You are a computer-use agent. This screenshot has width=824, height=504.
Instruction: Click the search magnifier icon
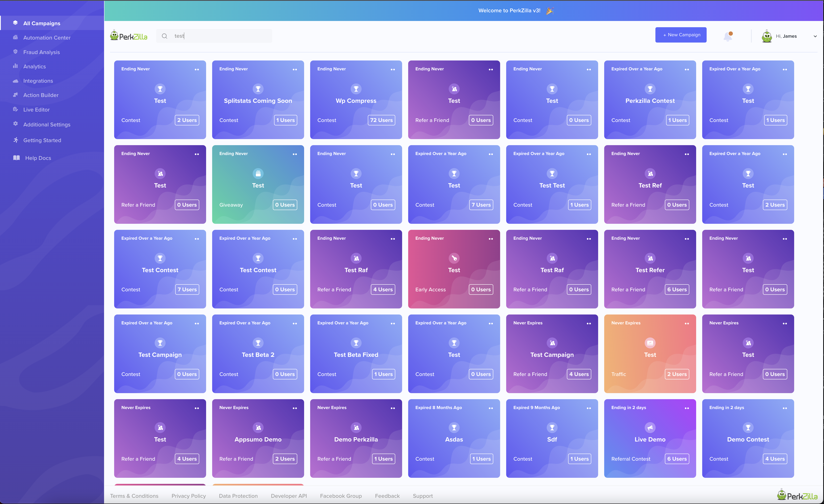coord(165,36)
